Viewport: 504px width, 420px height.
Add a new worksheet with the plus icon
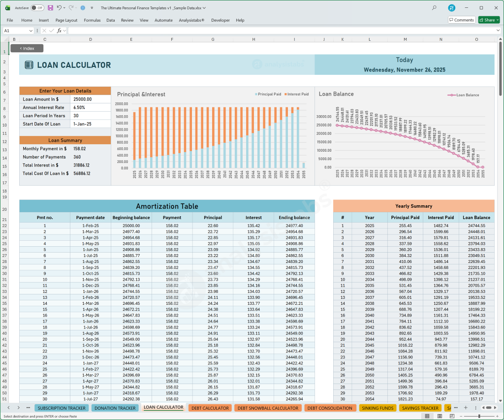click(x=466, y=408)
